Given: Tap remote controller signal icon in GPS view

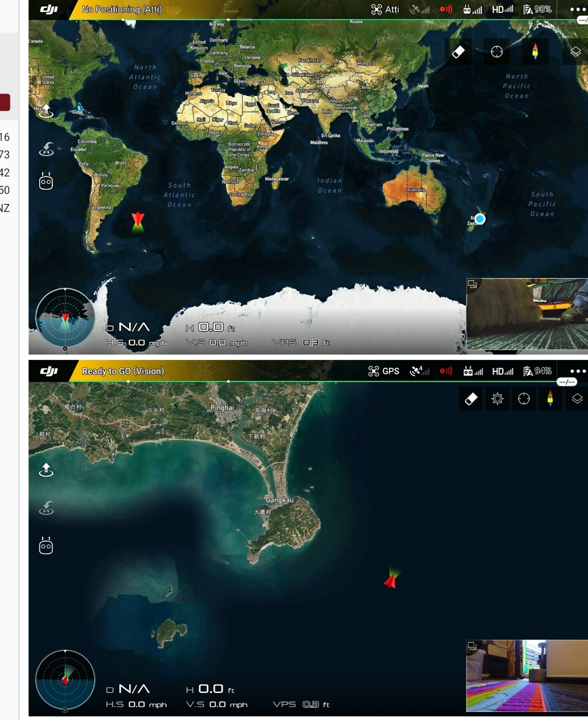Looking at the screenshot, I should tap(473, 371).
